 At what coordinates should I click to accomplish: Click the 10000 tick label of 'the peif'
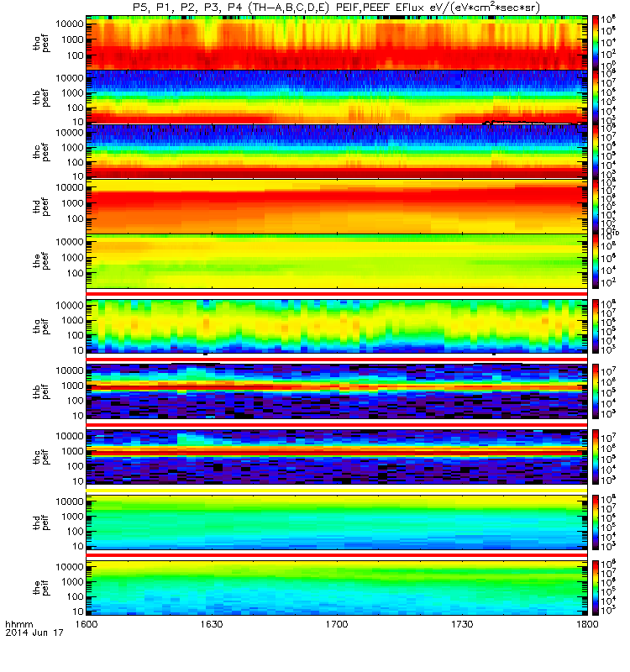point(70,567)
